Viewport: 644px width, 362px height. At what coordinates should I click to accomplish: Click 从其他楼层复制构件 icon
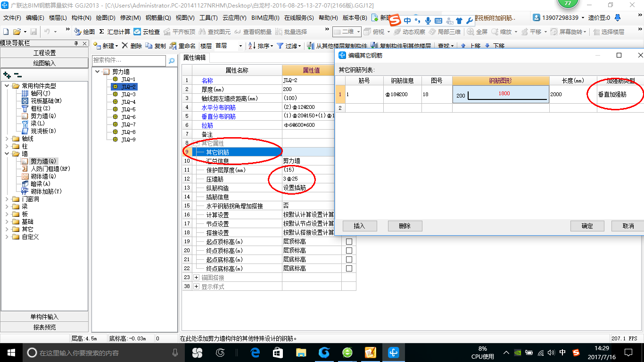pos(311,46)
